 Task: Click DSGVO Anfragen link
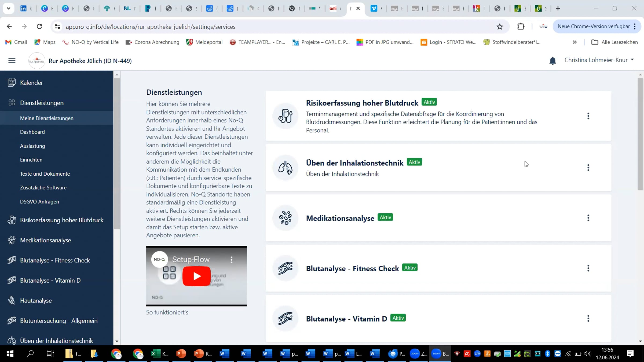[39, 202]
